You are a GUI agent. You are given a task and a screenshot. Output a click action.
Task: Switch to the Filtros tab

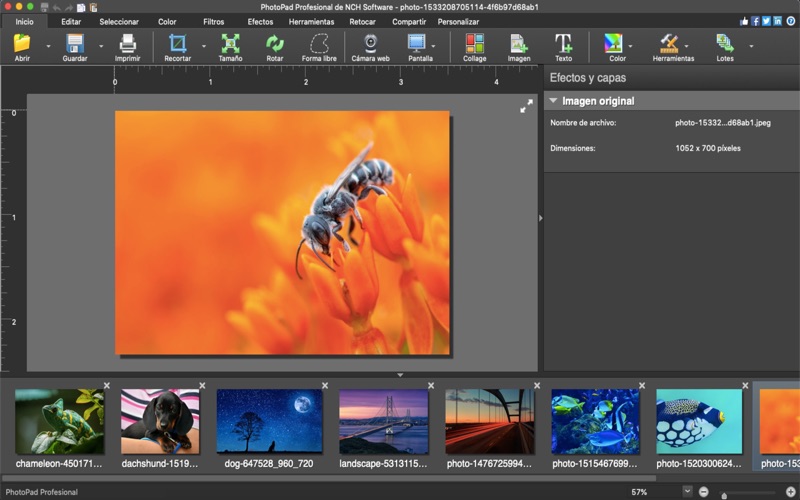point(214,21)
